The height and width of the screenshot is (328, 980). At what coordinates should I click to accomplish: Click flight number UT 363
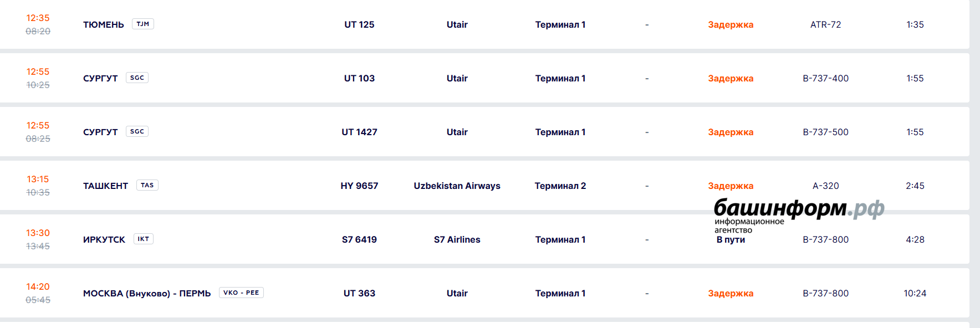point(359,293)
